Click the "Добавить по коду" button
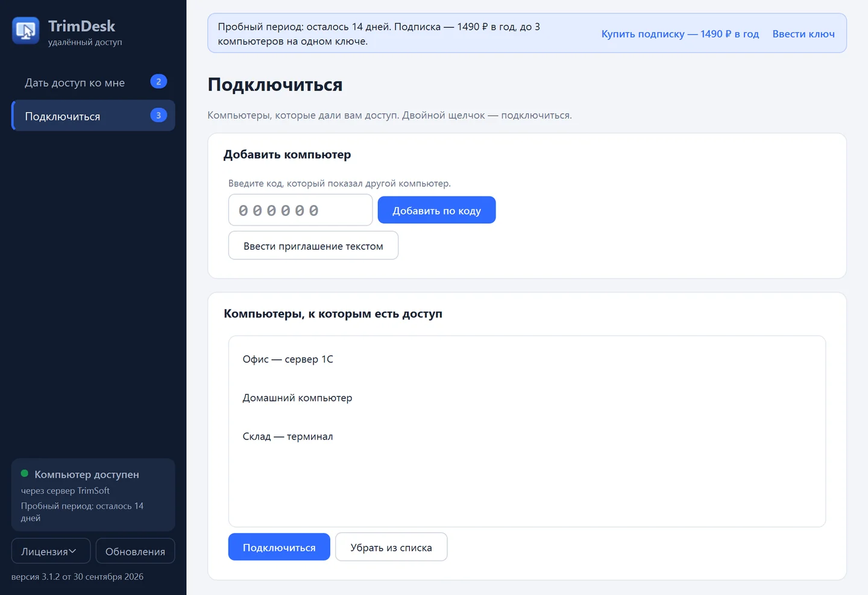868x595 pixels. 436,210
